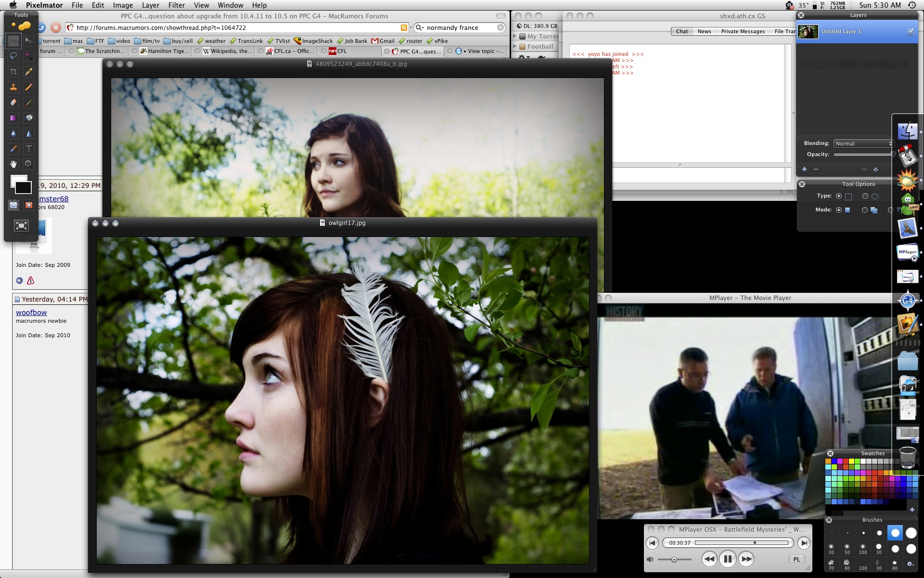Image resolution: width=924 pixels, height=578 pixels.
Task: Pick the Crop tool
Action: (x=13, y=72)
